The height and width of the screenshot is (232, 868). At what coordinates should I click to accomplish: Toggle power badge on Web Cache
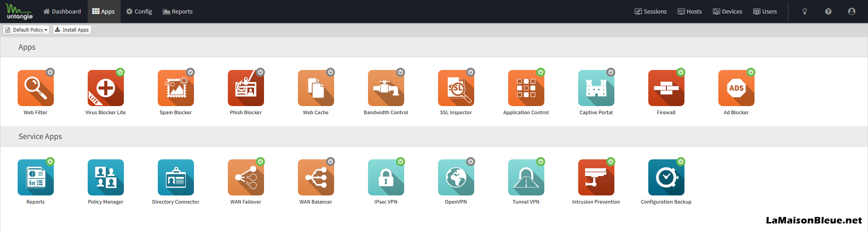[x=330, y=72]
